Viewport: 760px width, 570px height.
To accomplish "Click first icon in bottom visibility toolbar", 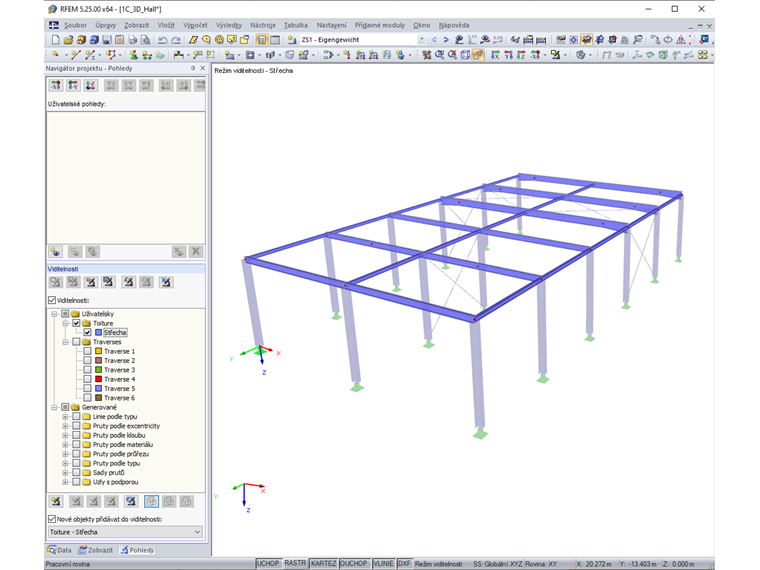I will click(x=56, y=501).
